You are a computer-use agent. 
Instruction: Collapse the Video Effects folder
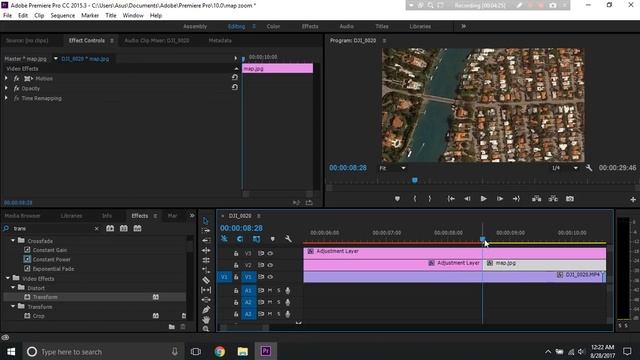coord(8,278)
